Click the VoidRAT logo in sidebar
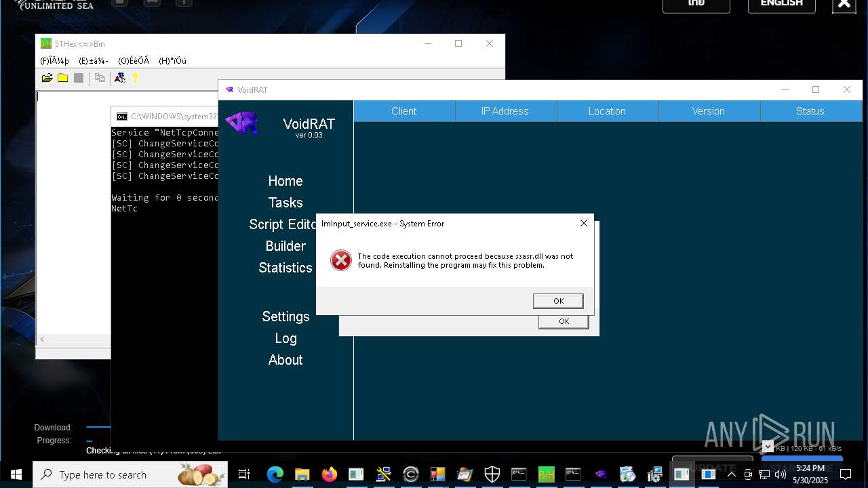868x488 pixels. pos(242,123)
